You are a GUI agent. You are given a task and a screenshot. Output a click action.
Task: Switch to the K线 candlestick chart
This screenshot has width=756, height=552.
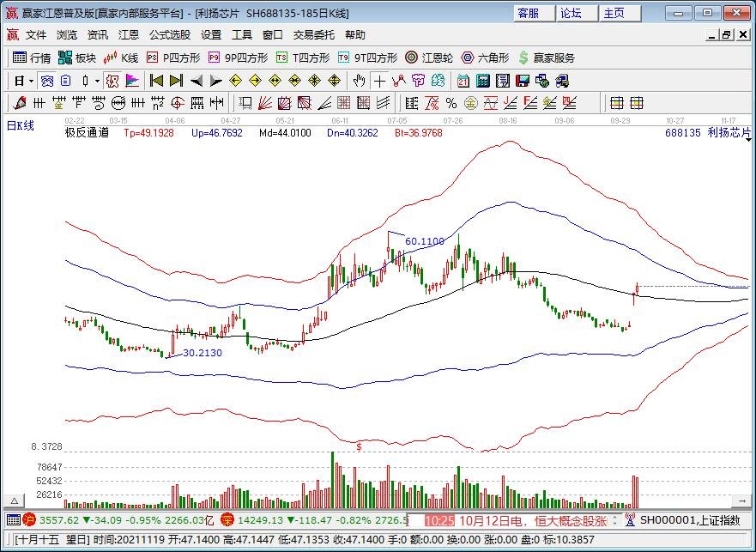coord(121,58)
